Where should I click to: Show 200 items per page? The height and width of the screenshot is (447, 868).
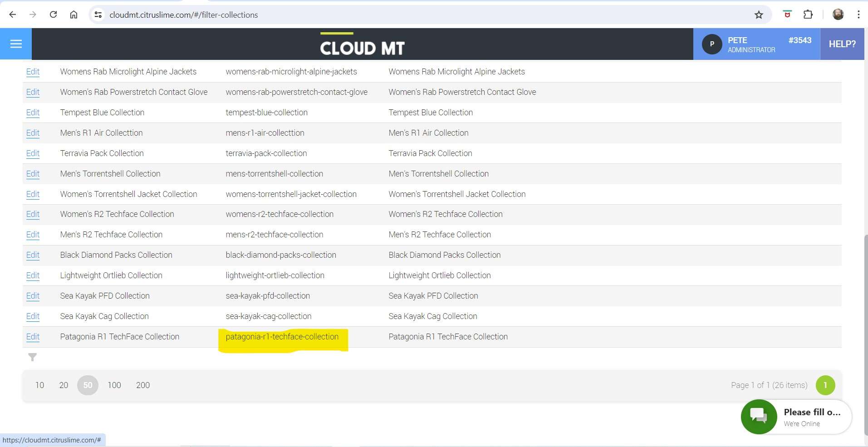click(143, 385)
